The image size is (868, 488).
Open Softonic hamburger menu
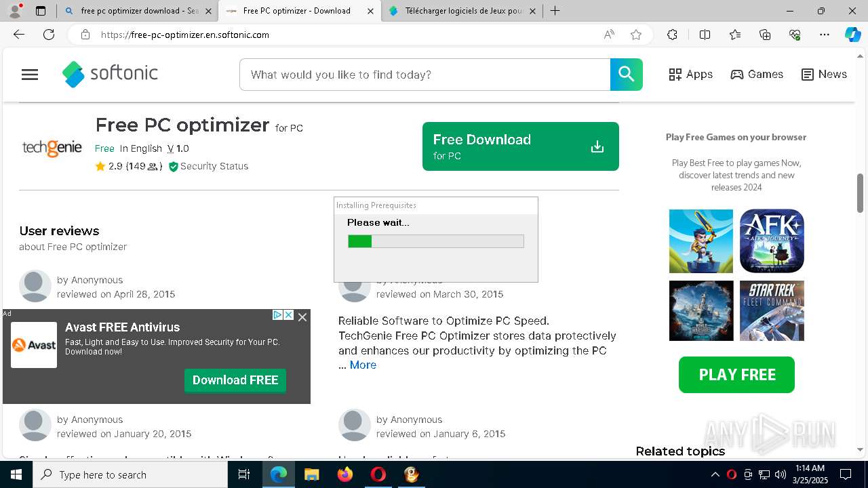30,75
